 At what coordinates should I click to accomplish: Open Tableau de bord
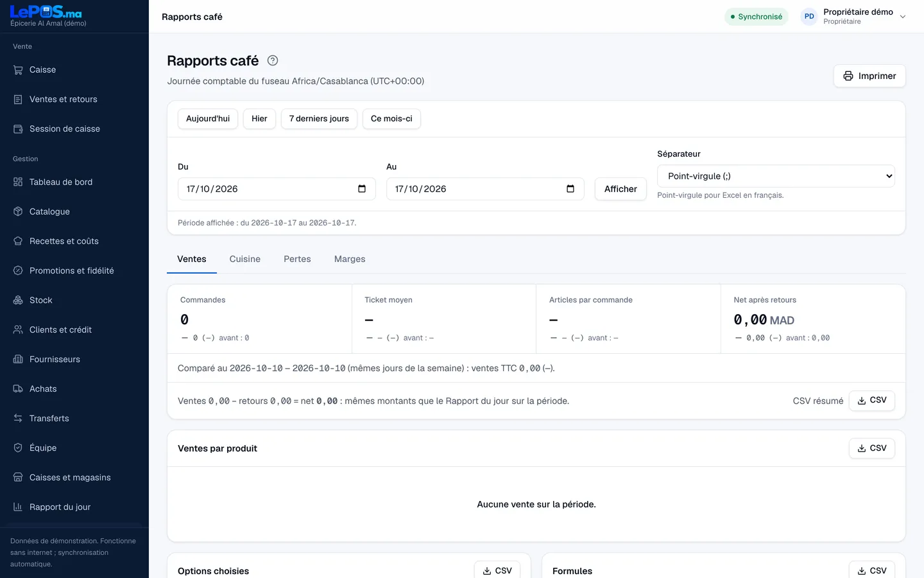pos(74,182)
